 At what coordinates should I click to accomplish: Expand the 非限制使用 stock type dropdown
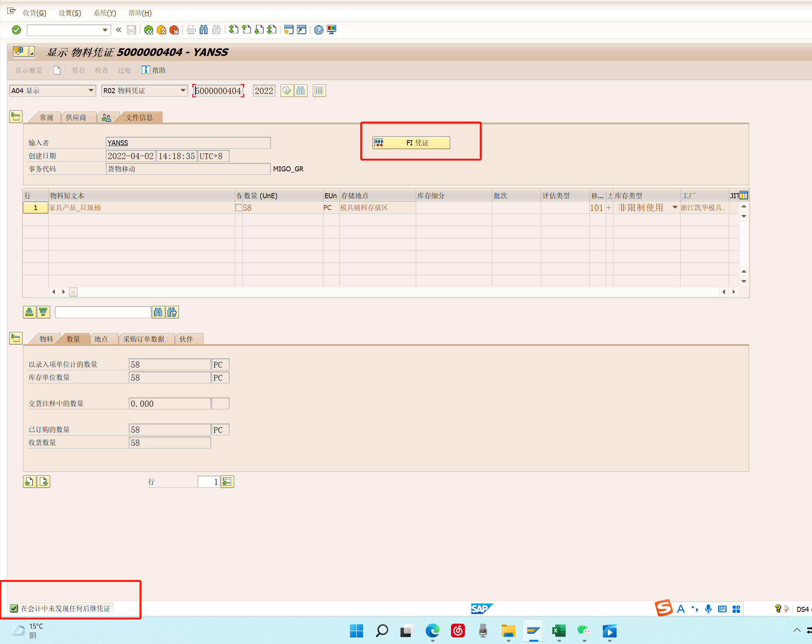(675, 207)
